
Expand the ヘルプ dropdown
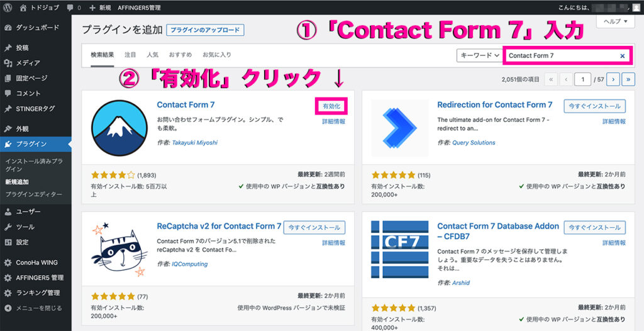(615, 21)
